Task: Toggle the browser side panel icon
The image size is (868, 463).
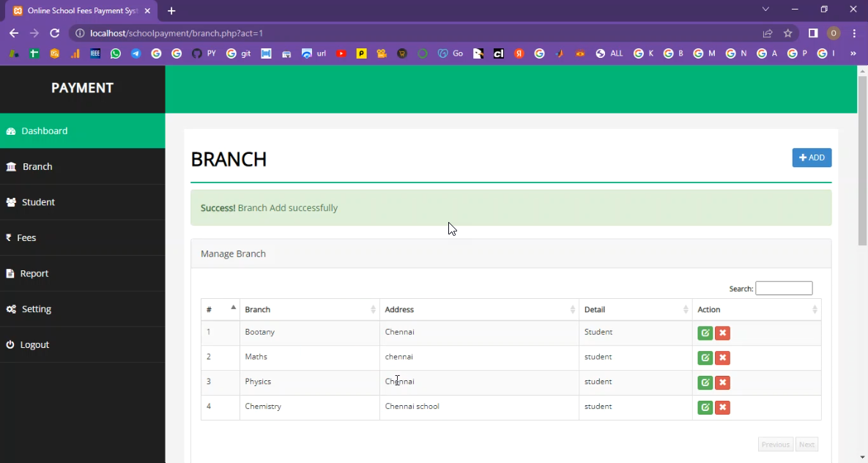Action: pyautogui.click(x=813, y=33)
